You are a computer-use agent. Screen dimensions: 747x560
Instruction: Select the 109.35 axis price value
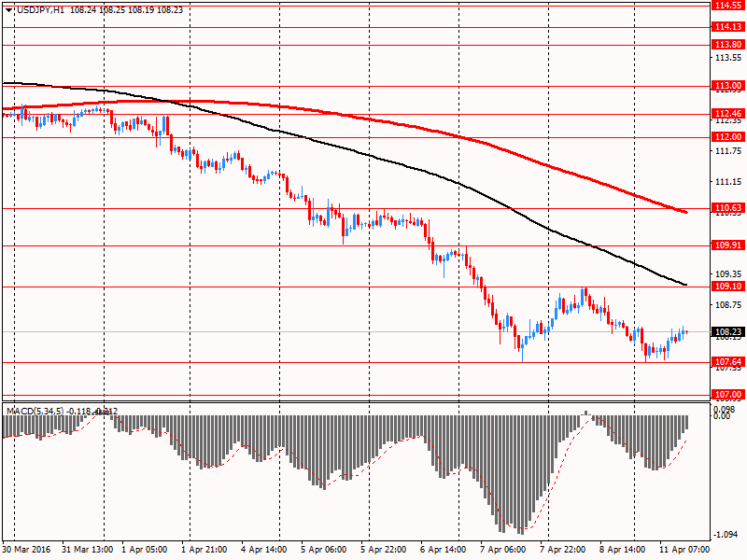click(728, 274)
